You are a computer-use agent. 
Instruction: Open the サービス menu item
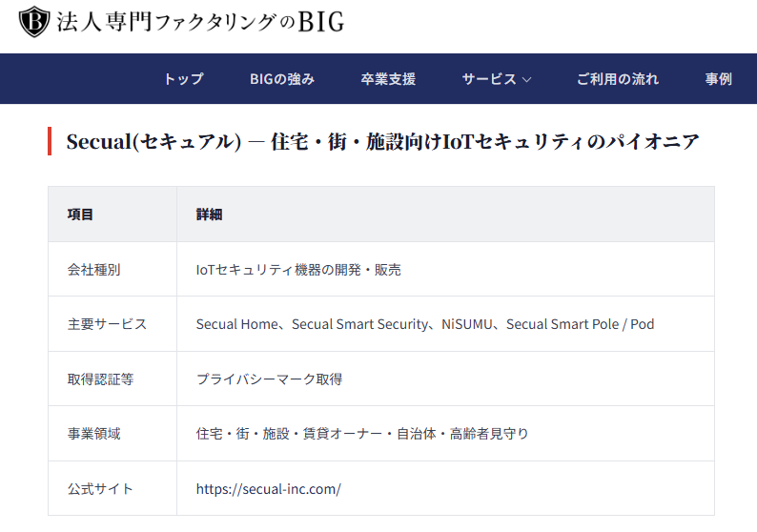489,79
